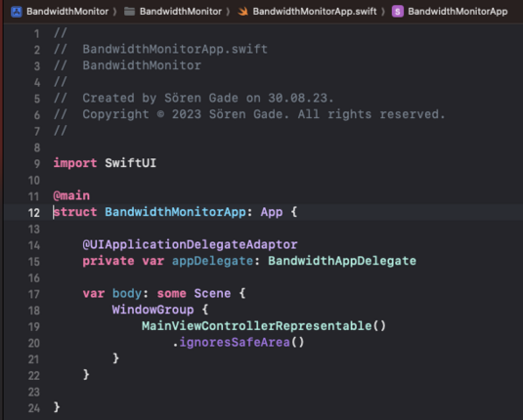Click 'Created by Sören Gade' comment line
Image resolution: width=523 pixels, height=420 pixels.
coord(194,98)
